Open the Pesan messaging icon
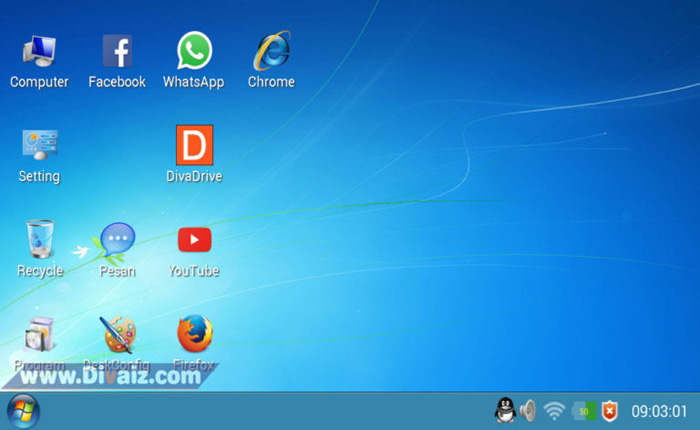 coord(117,241)
